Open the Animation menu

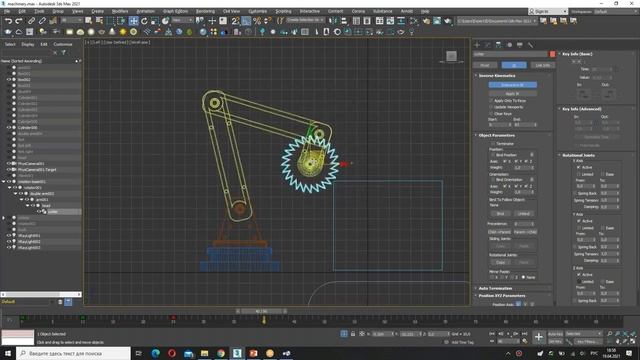pos(145,11)
